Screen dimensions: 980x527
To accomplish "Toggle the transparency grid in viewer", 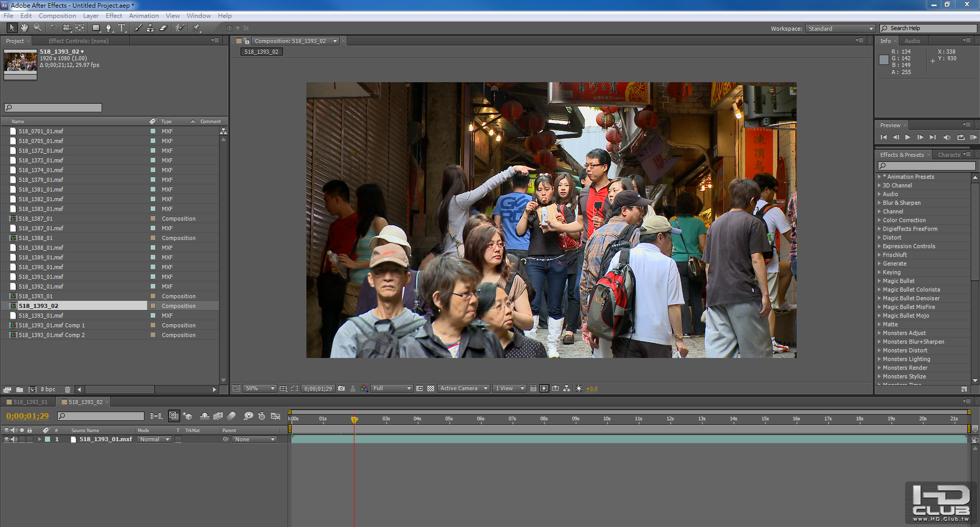I will pyautogui.click(x=431, y=389).
